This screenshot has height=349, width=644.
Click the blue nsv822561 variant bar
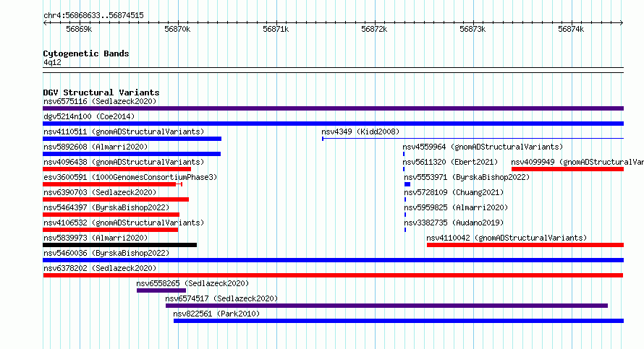pos(399,321)
